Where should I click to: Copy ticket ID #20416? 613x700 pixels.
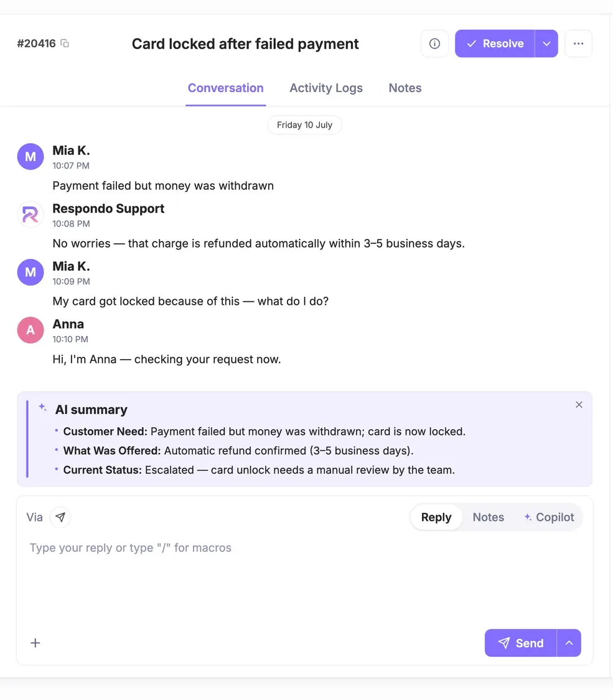pos(65,44)
